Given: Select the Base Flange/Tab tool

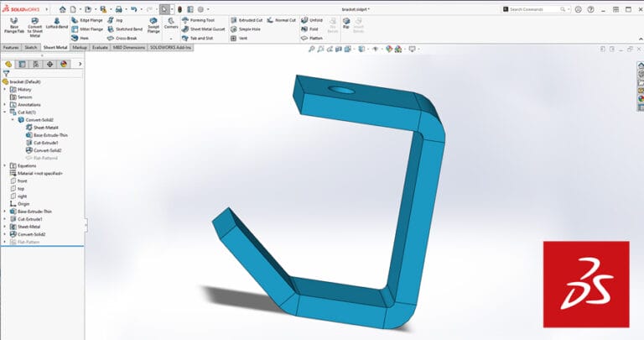Looking at the screenshot, I should [13, 24].
